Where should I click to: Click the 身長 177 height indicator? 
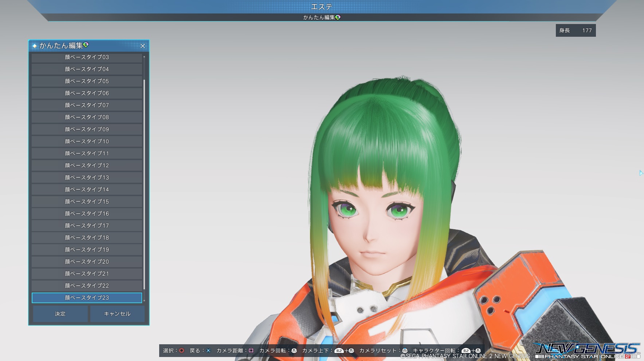coord(576,31)
